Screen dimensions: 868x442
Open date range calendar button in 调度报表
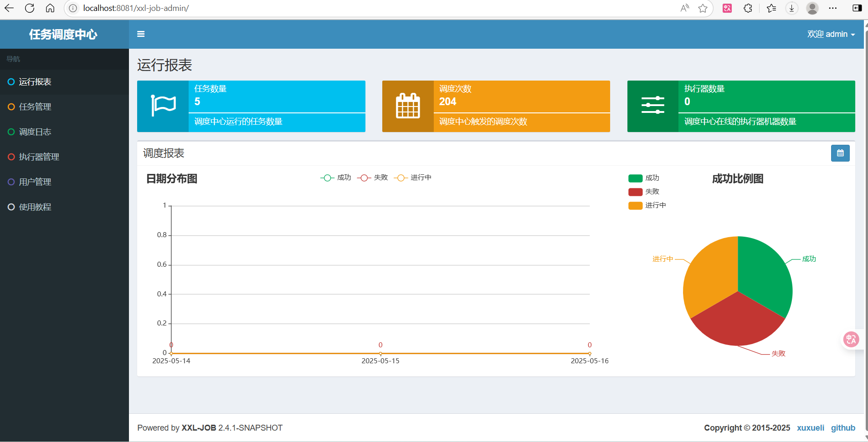click(840, 153)
